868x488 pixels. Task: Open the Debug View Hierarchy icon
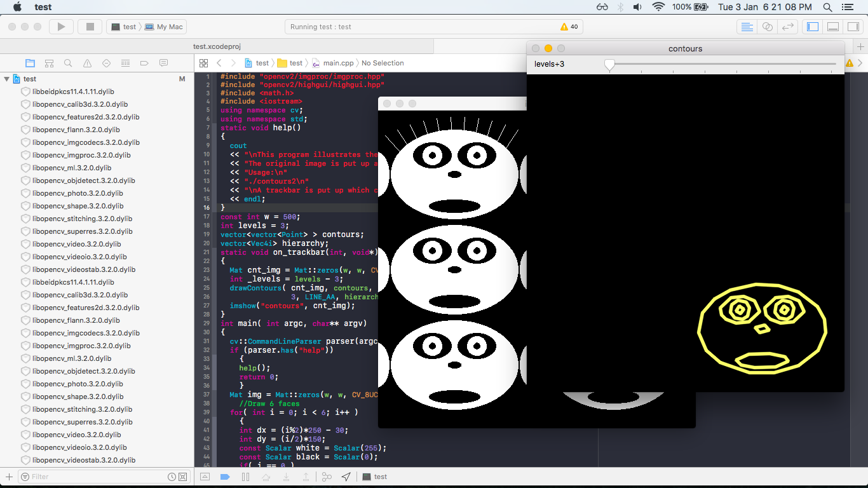[x=327, y=477]
